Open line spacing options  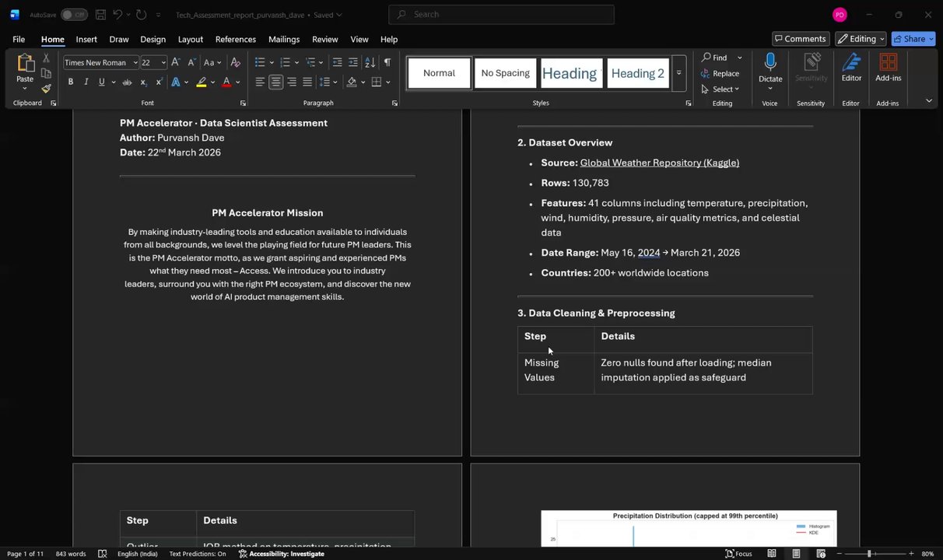click(x=329, y=82)
